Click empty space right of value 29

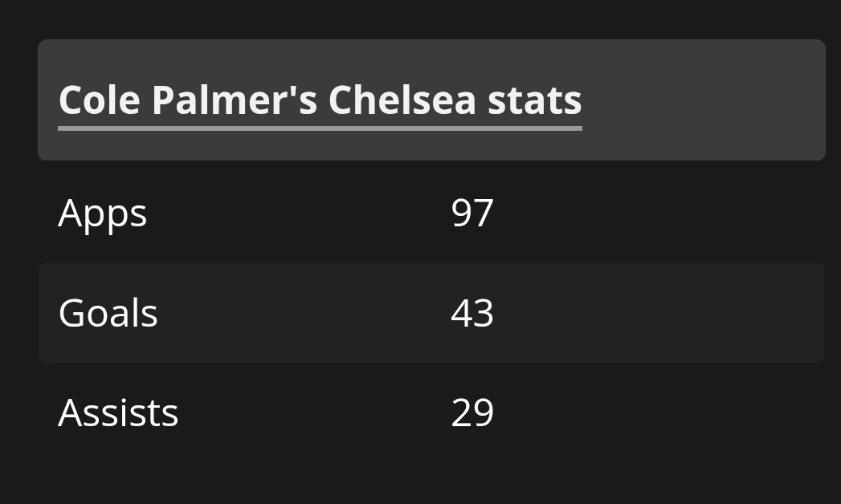coord(659,413)
